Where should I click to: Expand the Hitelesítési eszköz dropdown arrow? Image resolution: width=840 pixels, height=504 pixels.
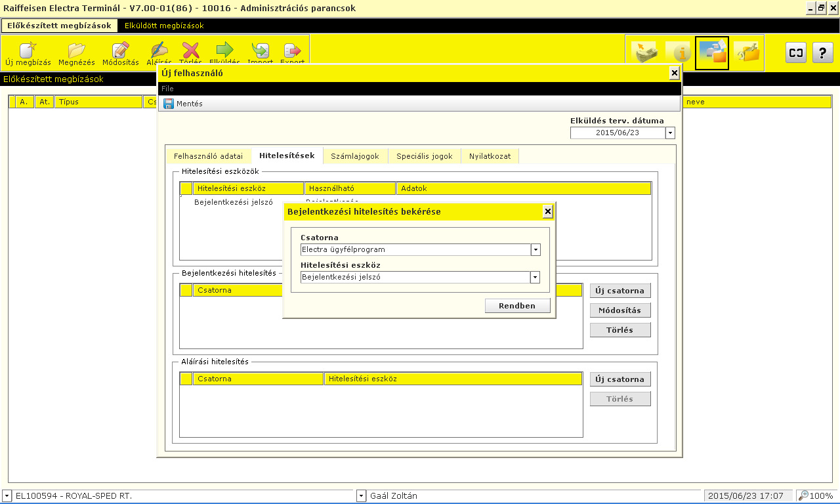coord(535,278)
